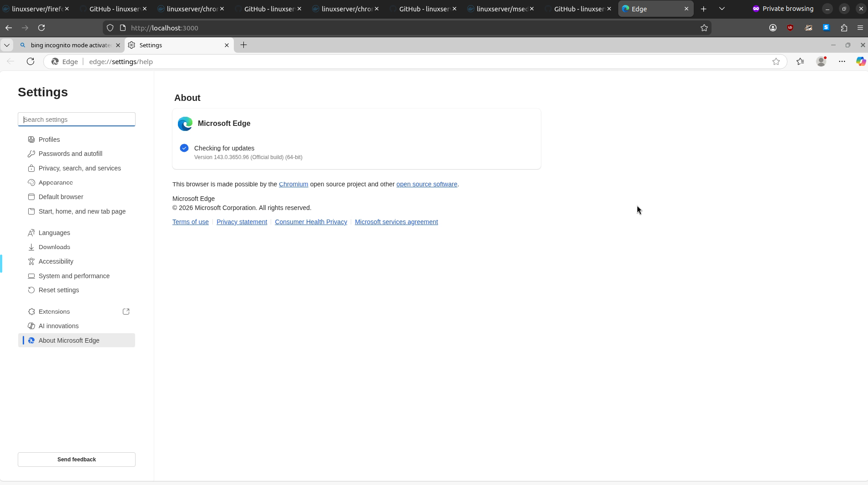Open the Chromium project link
868x485 pixels.
(x=293, y=184)
